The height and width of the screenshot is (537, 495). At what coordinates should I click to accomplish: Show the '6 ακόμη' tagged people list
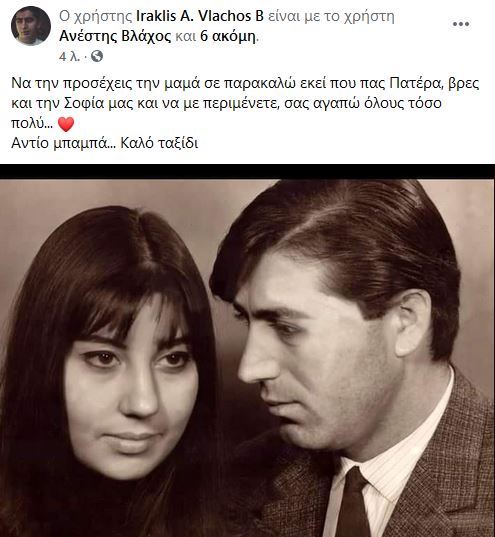228,36
